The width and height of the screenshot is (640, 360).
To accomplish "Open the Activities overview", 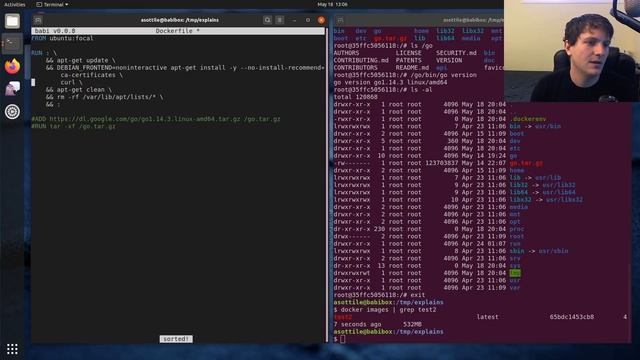I will [15, 4].
